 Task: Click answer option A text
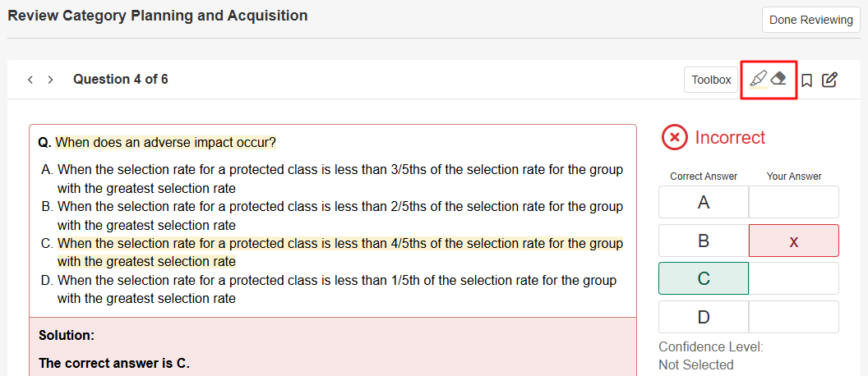pyautogui.click(x=339, y=170)
